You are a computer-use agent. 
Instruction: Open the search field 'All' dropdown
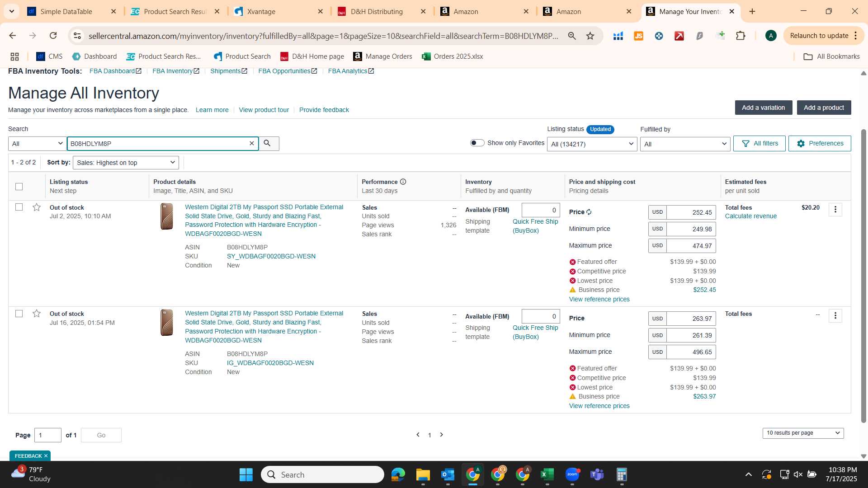[37, 144]
